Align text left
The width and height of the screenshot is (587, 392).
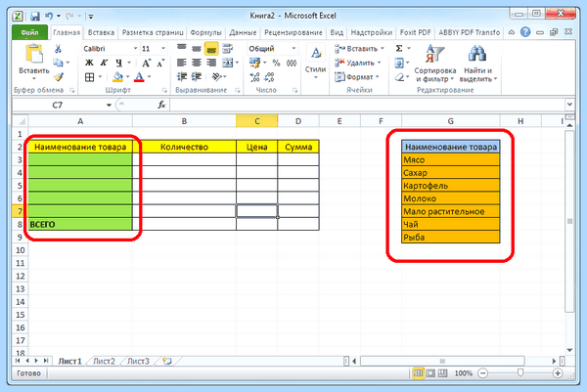182,63
